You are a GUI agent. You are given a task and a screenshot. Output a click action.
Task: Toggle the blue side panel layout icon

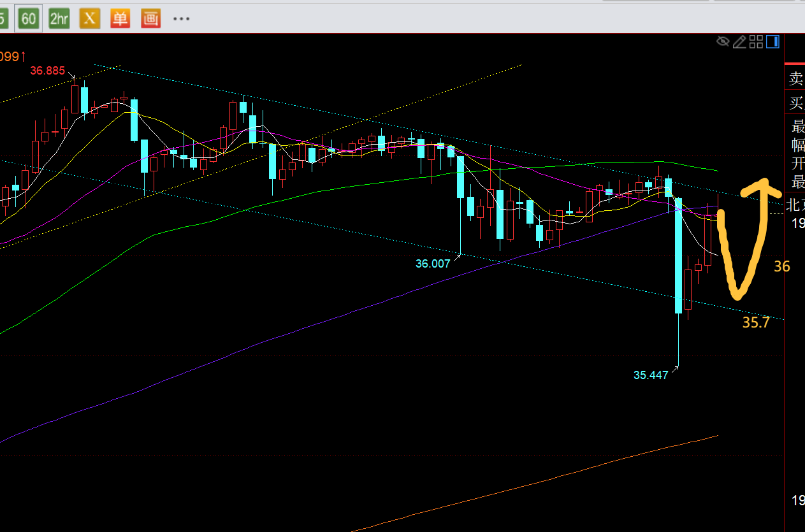click(x=772, y=42)
